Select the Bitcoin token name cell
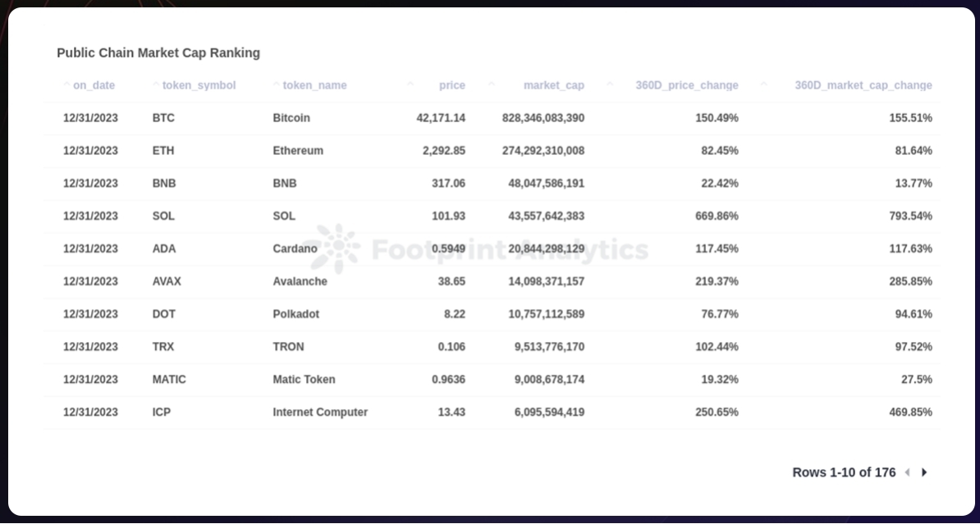 click(x=291, y=118)
